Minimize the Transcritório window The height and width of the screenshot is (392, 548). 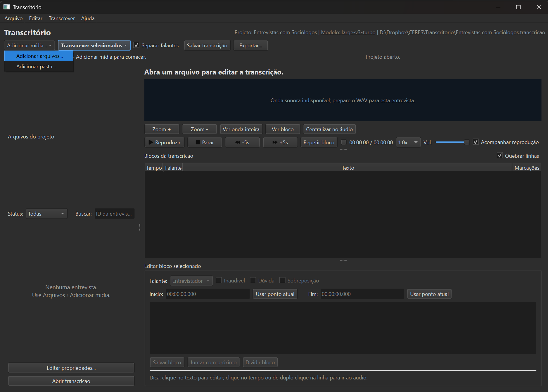(x=498, y=7)
